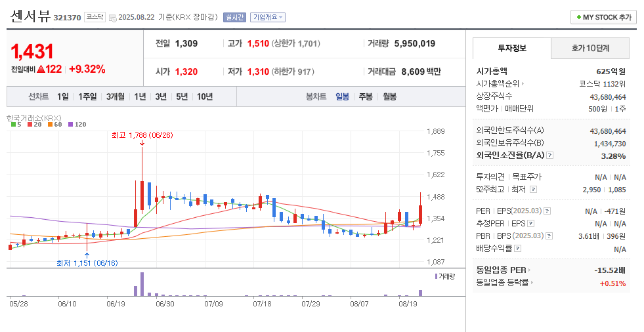
Task: Click the 코스닥 1132위 ranking text
Action: (603, 84)
